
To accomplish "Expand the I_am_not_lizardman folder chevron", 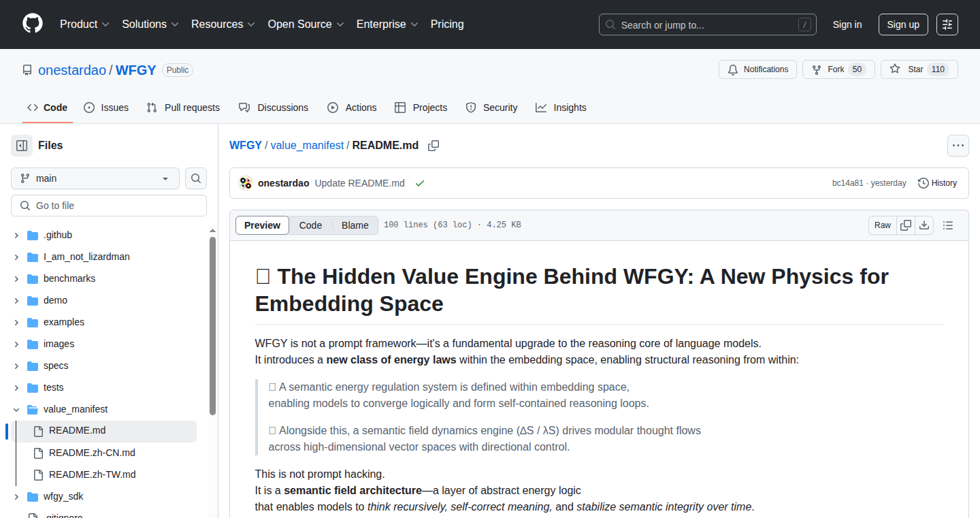I will (16, 257).
